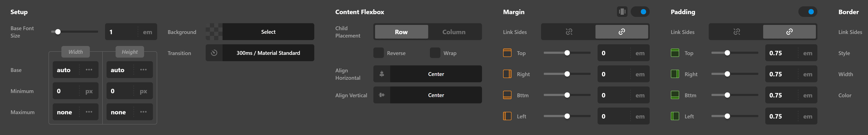Screen dimensions: 868x135
Task: Click the Base Font Size slider handle
Action: (x=58, y=31)
